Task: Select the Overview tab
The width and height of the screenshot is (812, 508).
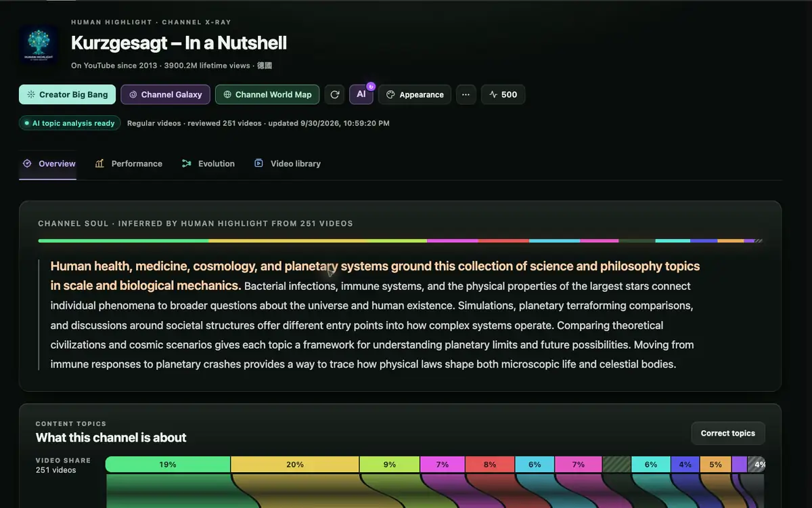Action: pos(48,164)
